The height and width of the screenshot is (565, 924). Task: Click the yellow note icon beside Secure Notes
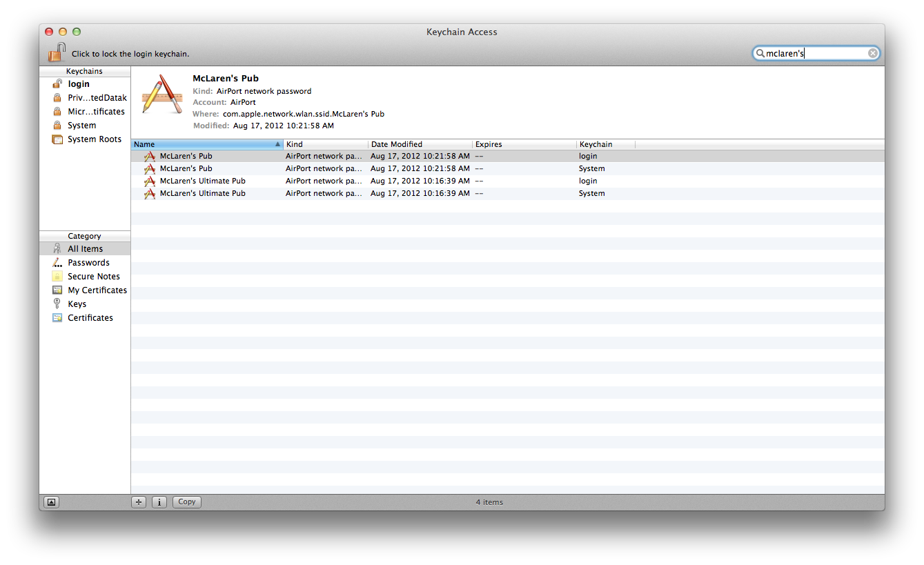pyautogui.click(x=57, y=277)
